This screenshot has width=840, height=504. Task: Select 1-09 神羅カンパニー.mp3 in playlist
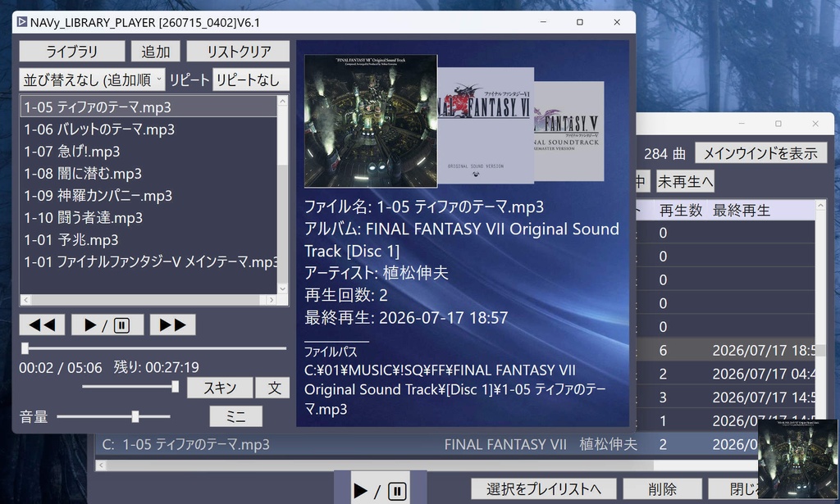tap(148, 195)
